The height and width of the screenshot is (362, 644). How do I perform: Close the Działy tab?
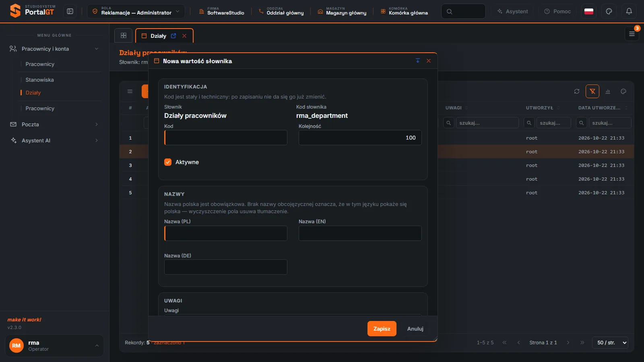click(x=184, y=36)
